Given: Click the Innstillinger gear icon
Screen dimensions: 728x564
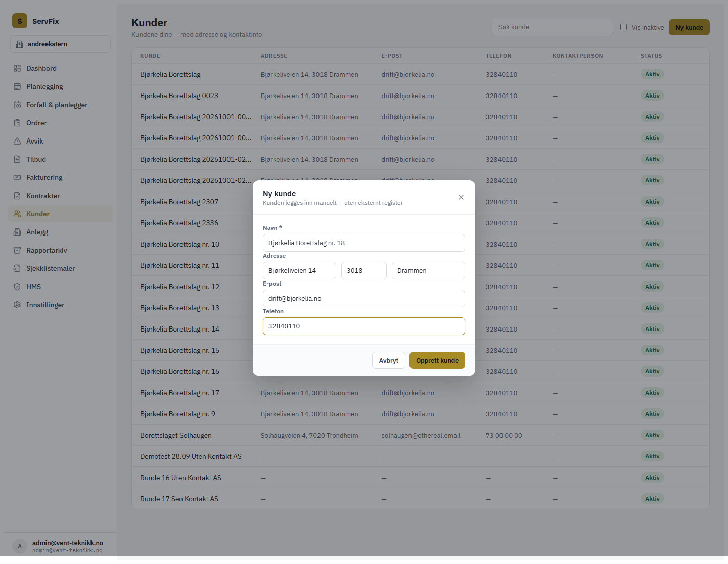Looking at the screenshot, I should [17, 305].
